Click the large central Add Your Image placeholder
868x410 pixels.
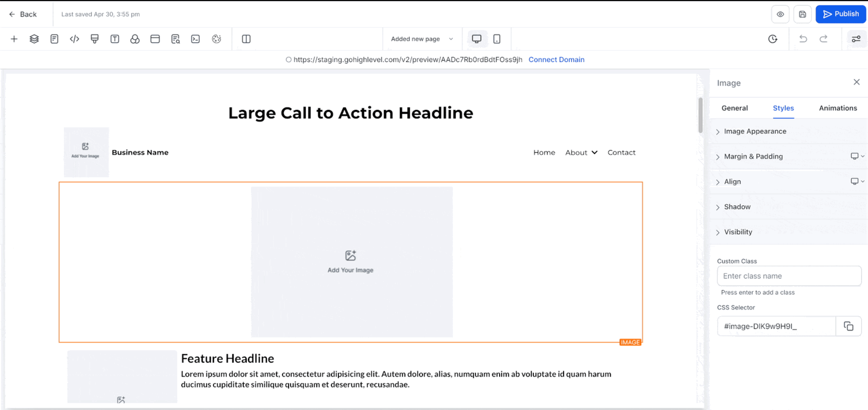coord(352,262)
